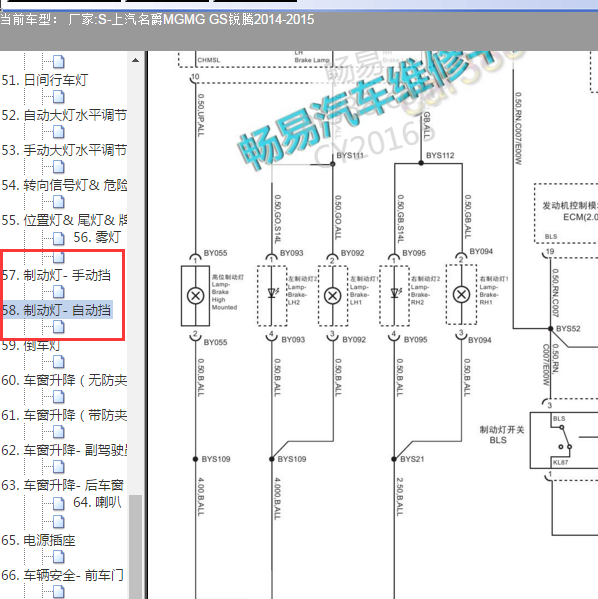The width and height of the screenshot is (598, 599).
Task: Click the tree panel scrollbar thumb
Action: point(135,547)
